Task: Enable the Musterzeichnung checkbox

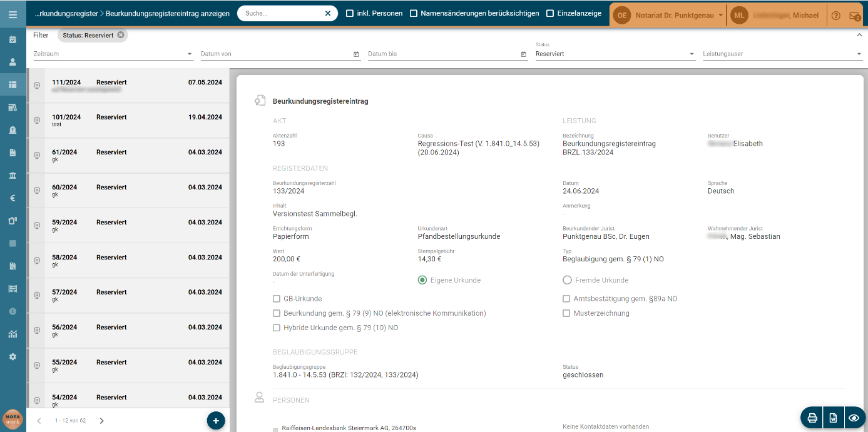Action: point(566,313)
